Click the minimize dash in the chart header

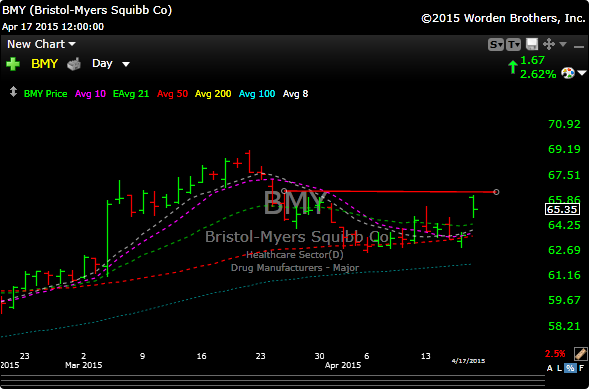578,46
